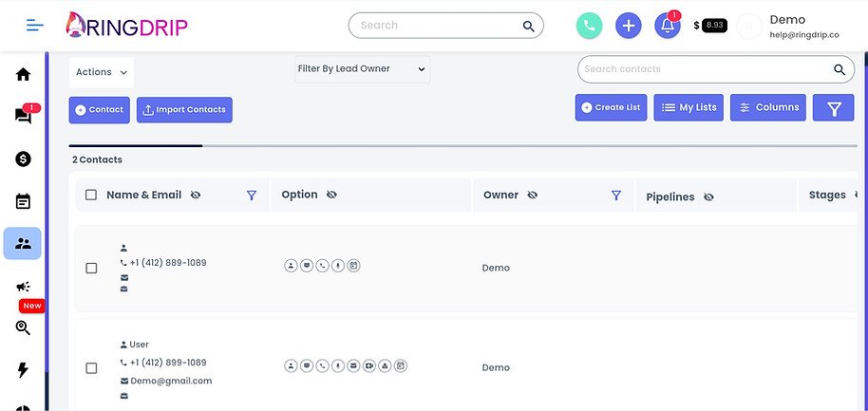Select the User contact row checkbox
Image resolution: width=868 pixels, height=411 pixels.
click(x=91, y=368)
